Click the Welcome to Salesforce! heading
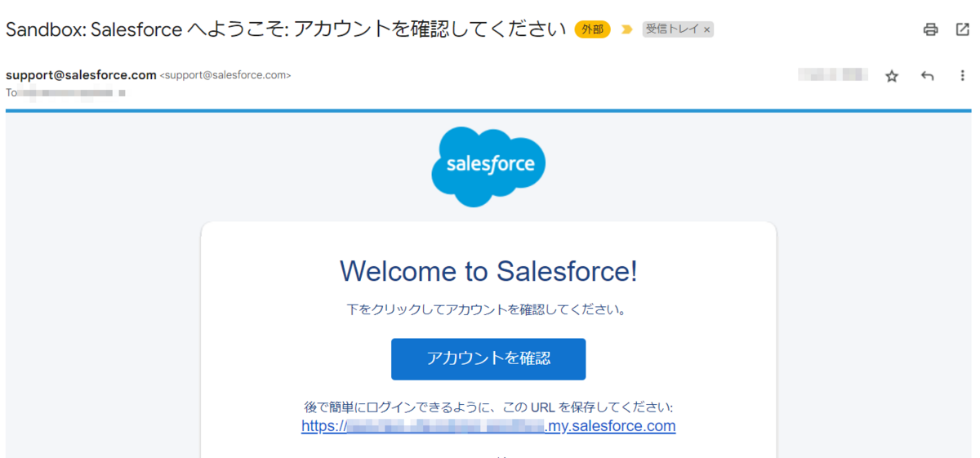This screenshot has height=458, width=980. (x=488, y=271)
